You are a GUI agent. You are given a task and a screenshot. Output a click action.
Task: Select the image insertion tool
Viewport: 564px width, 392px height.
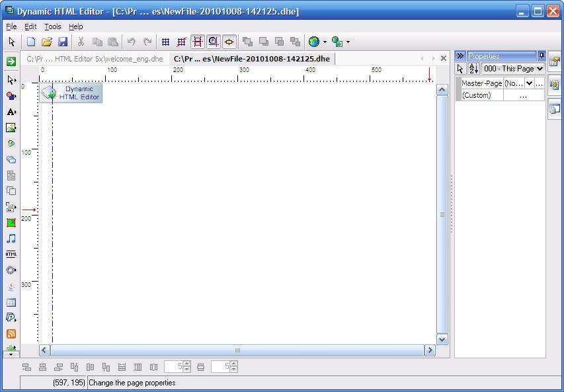click(x=11, y=128)
